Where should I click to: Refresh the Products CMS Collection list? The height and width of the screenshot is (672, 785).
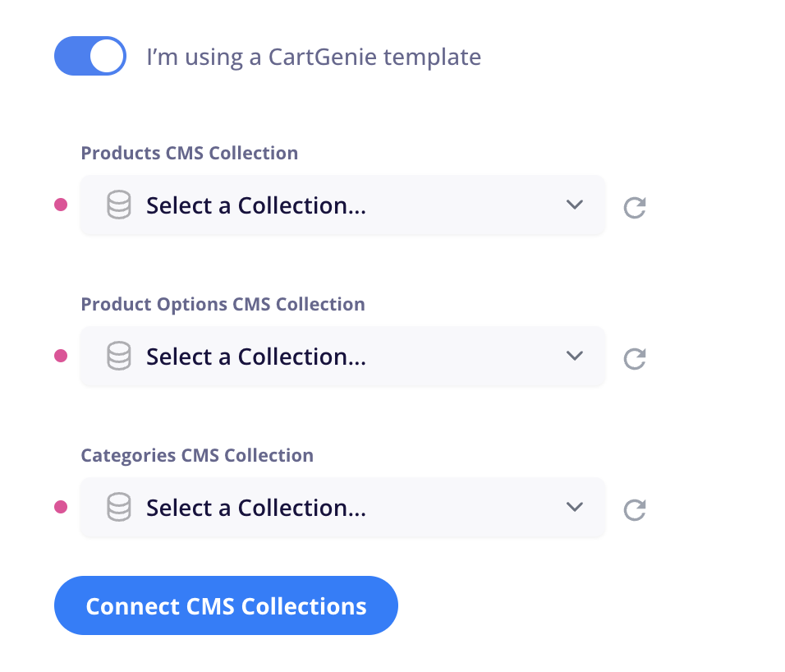(635, 207)
